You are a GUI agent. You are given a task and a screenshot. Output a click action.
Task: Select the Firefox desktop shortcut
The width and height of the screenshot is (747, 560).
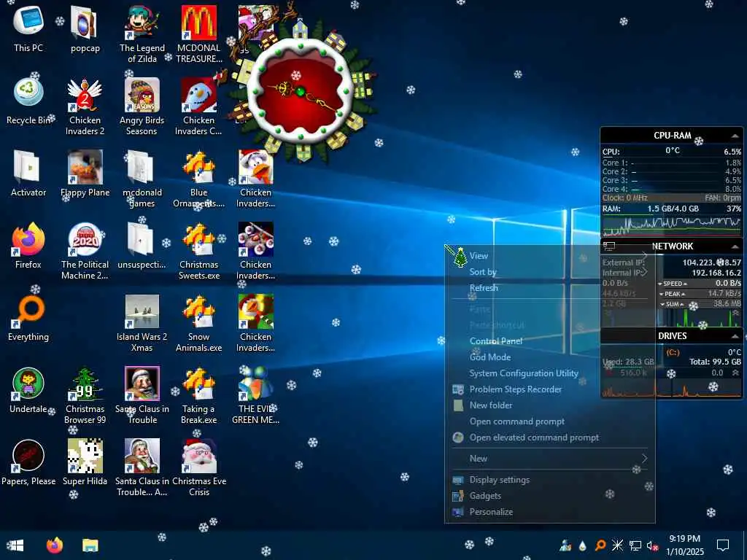pyautogui.click(x=28, y=246)
